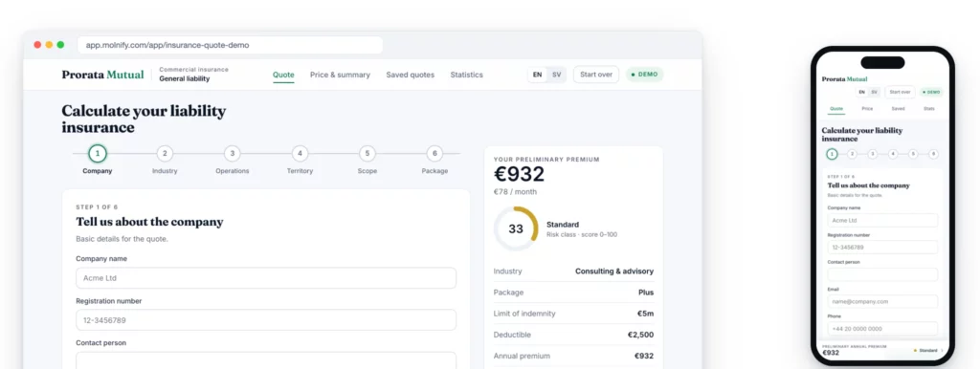Click Consulting & advisory industry value
This screenshot has width=980, height=369.
[x=614, y=271]
